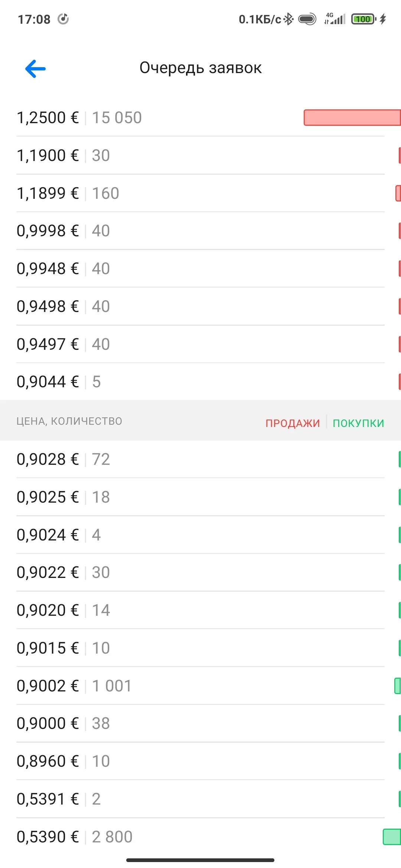
Task: Tap the blue back arrow
Action: [35, 69]
